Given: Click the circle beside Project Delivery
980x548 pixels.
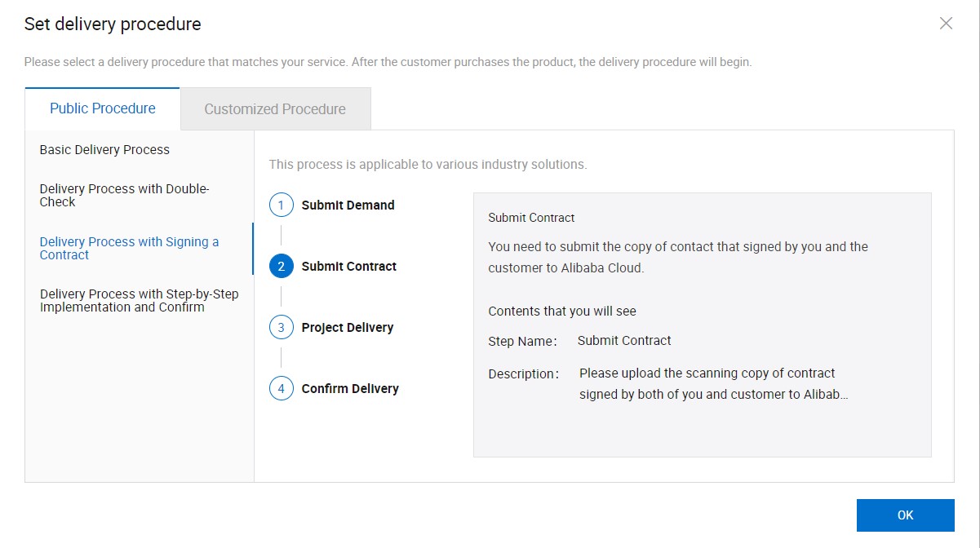Looking at the screenshot, I should (x=281, y=327).
